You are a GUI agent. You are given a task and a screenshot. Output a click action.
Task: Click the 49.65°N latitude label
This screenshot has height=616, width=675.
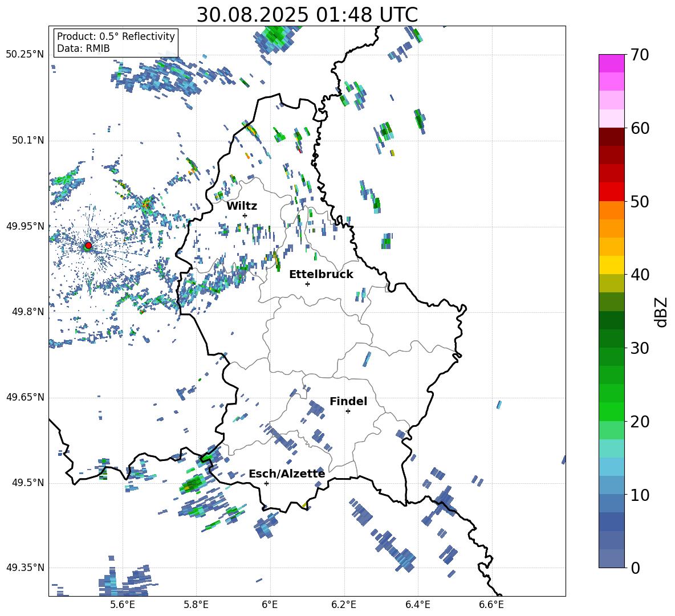pos(25,397)
